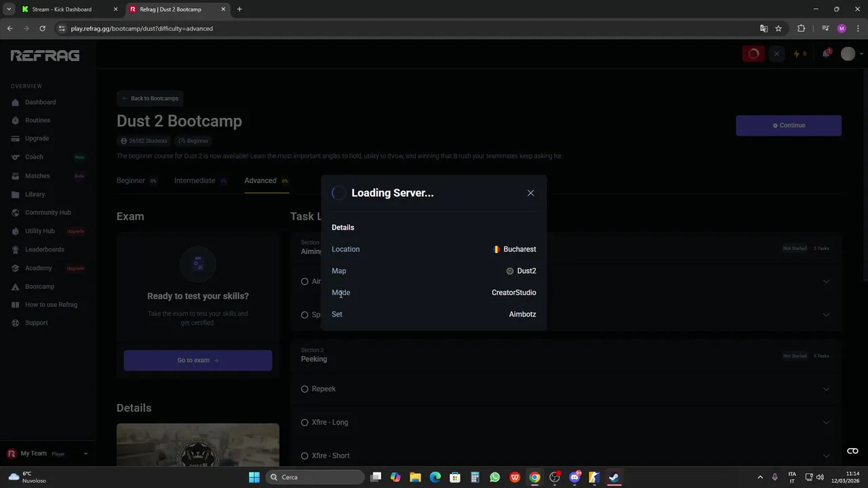Click the address bar URL
Screen dimensions: 868x488
pos(142,28)
